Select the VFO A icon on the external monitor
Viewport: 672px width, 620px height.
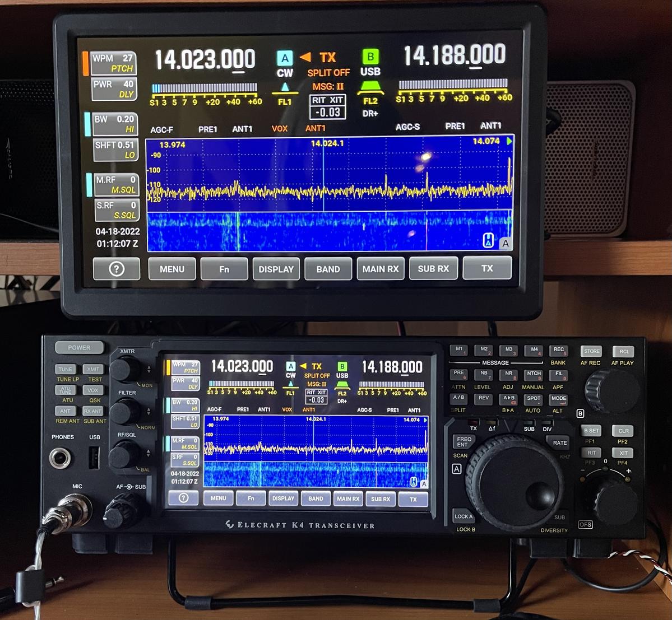[x=285, y=58]
